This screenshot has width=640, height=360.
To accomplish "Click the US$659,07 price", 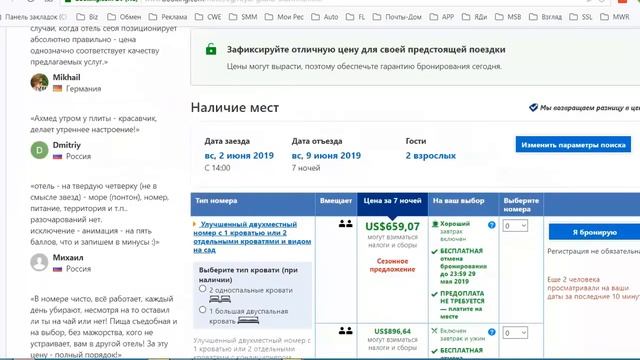I will (x=392, y=226).
